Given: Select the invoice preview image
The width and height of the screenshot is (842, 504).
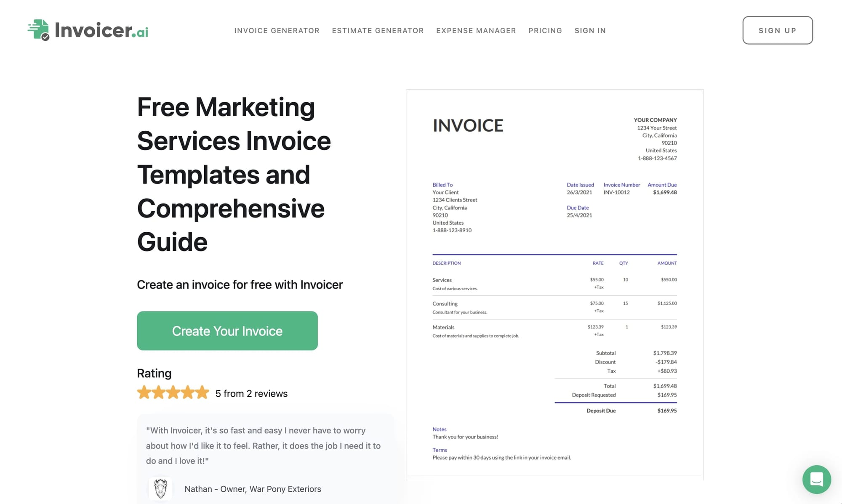Looking at the screenshot, I should coord(554,284).
